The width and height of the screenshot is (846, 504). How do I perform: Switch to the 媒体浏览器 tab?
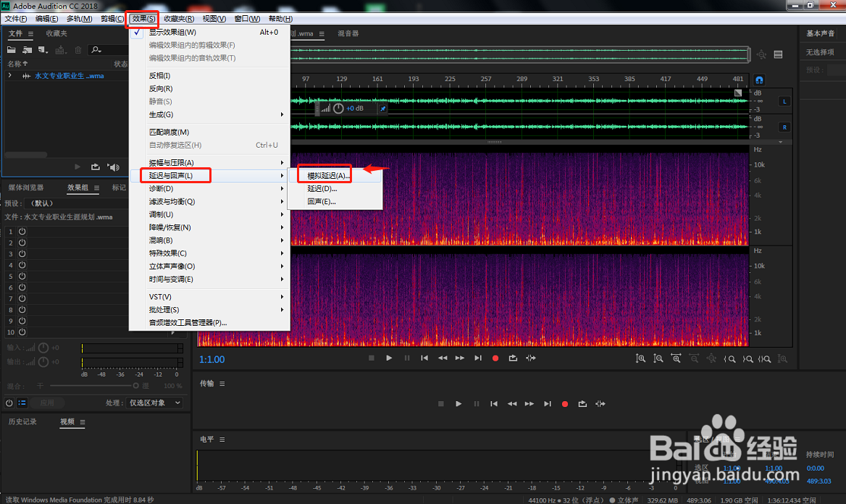pos(26,188)
